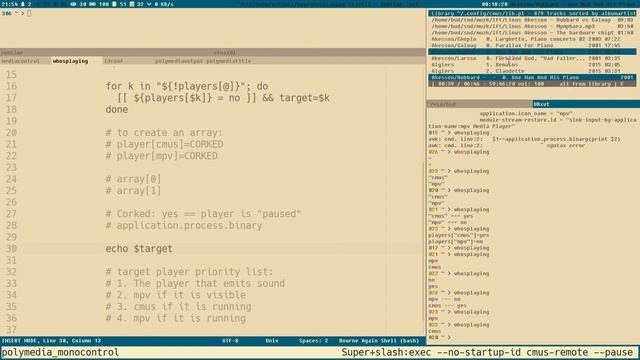Click the '# application.process.binary' comment
This screenshot has height=360, width=640.
[x=184, y=225]
